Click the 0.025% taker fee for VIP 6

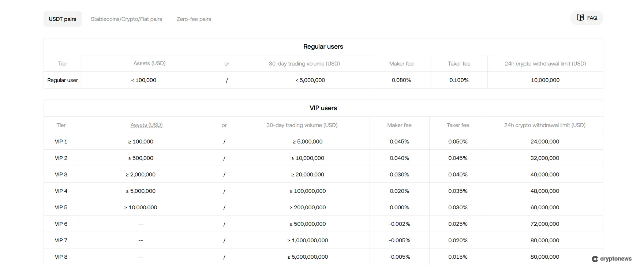pos(458,224)
